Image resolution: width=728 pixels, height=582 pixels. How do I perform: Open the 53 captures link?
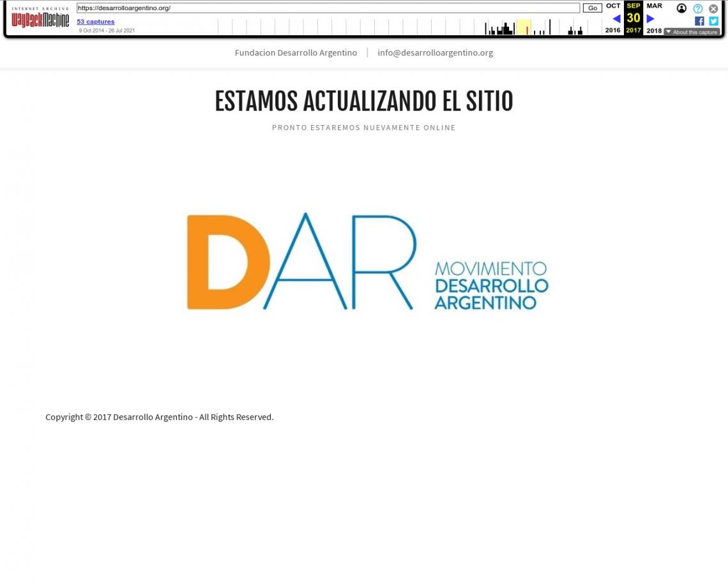pos(96,21)
